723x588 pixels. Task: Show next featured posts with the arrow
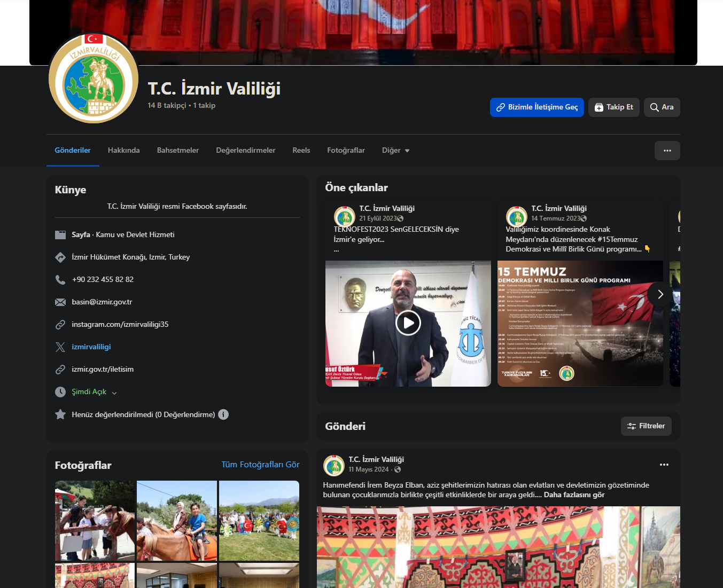660,294
